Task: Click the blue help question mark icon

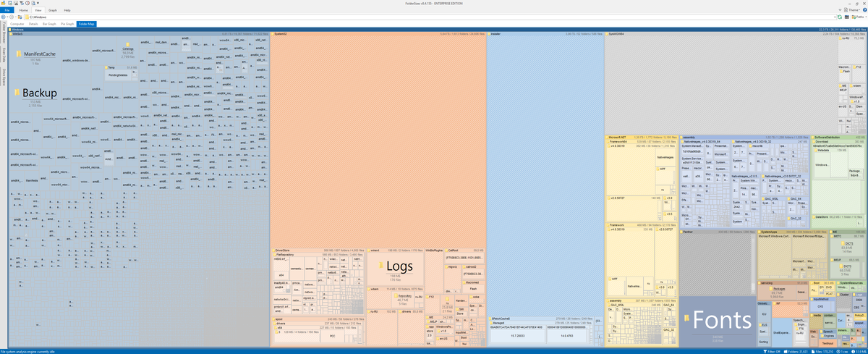Action: point(864,10)
